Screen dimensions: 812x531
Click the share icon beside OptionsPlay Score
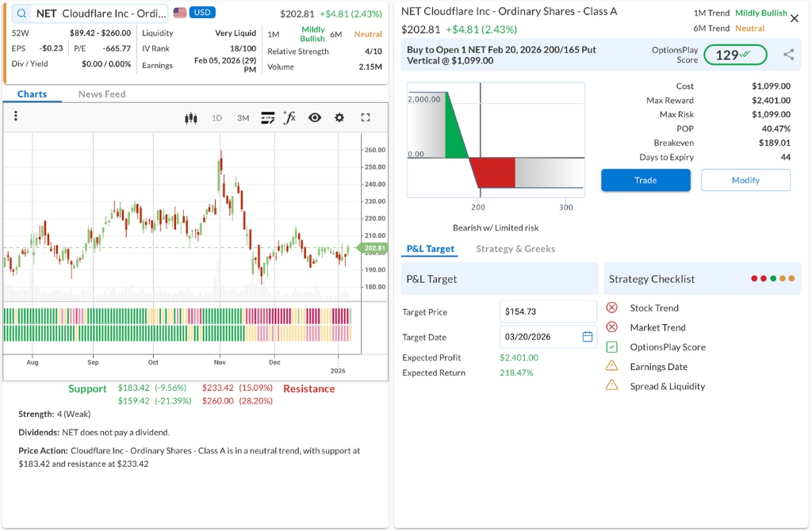(x=788, y=55)
